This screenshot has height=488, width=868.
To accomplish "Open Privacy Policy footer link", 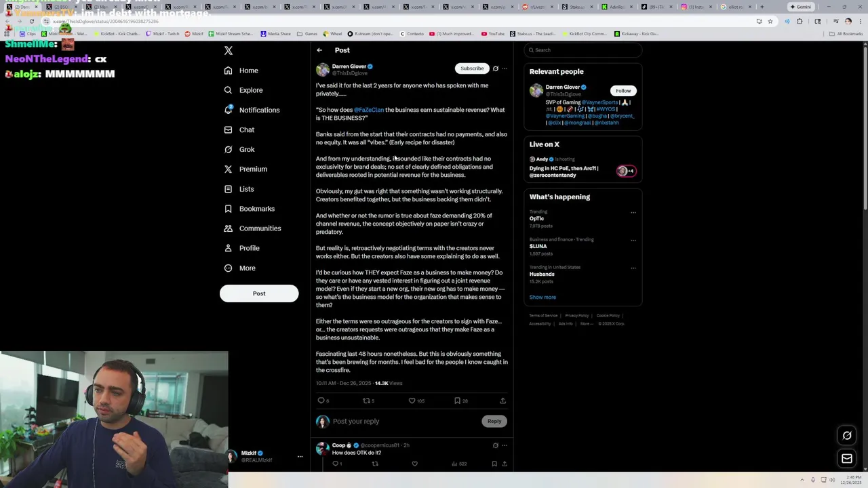I will (x=577, y=316).
